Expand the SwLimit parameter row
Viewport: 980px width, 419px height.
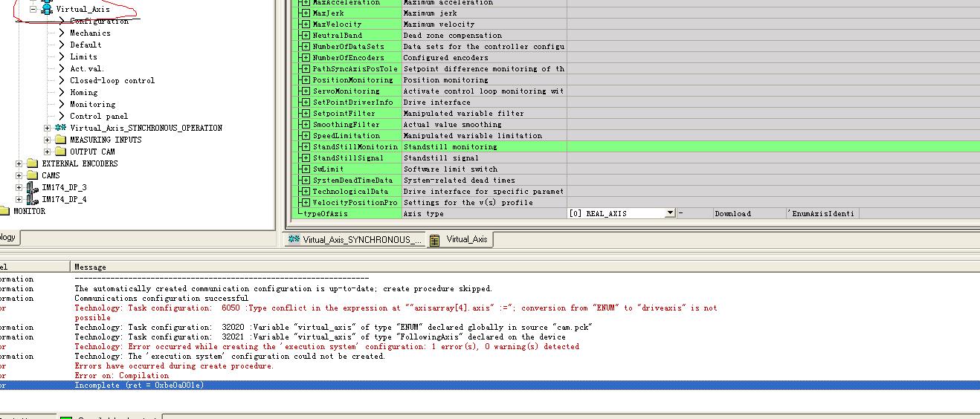(306, 169)
